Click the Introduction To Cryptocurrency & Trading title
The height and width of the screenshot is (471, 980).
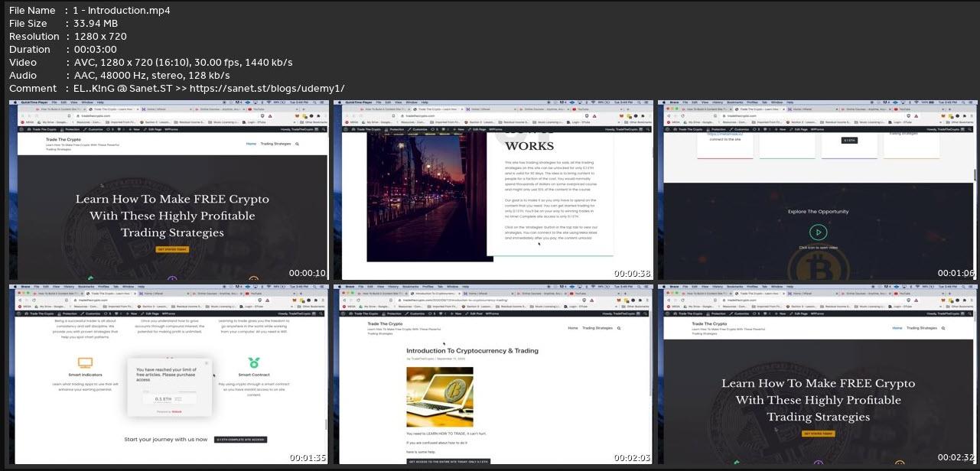[x=473, y=351]
